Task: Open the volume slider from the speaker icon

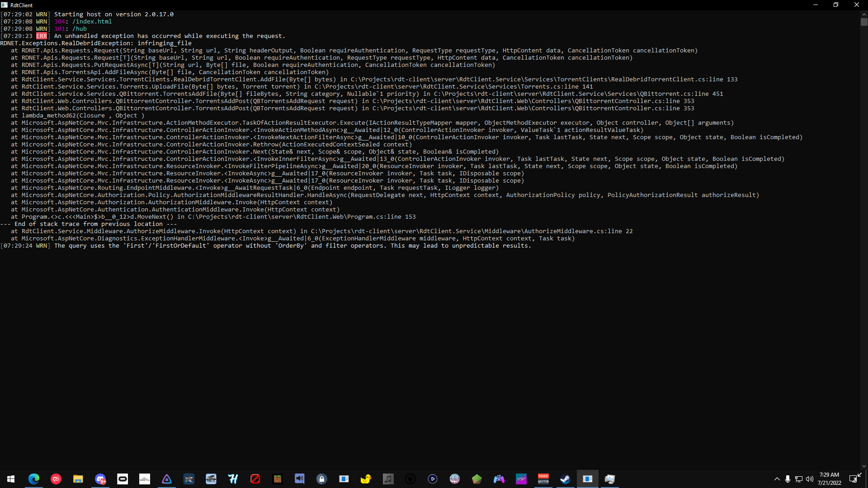Action: (809, 479)
